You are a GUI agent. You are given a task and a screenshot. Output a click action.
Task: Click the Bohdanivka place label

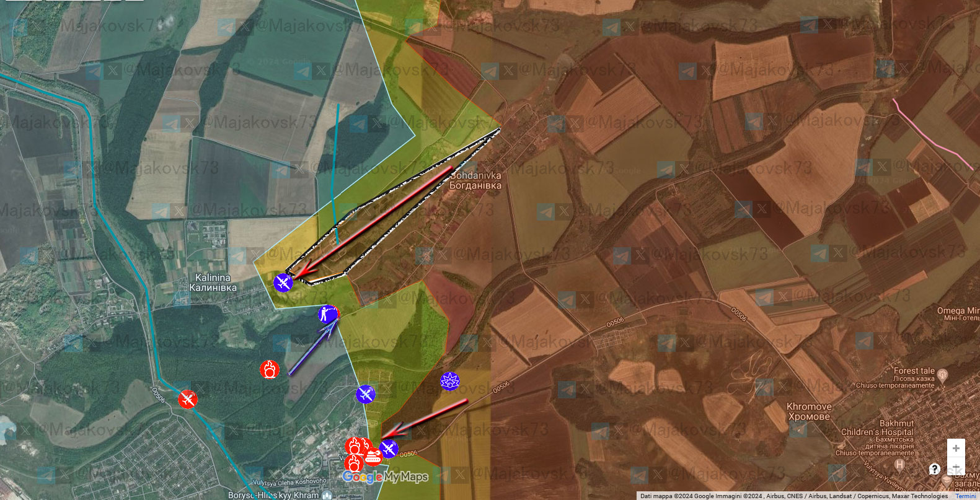tap(475, 180)
